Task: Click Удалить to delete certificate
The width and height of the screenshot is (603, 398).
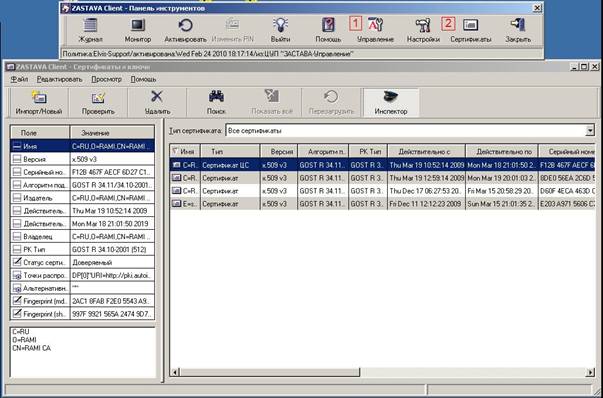Action: pos(157,103)
